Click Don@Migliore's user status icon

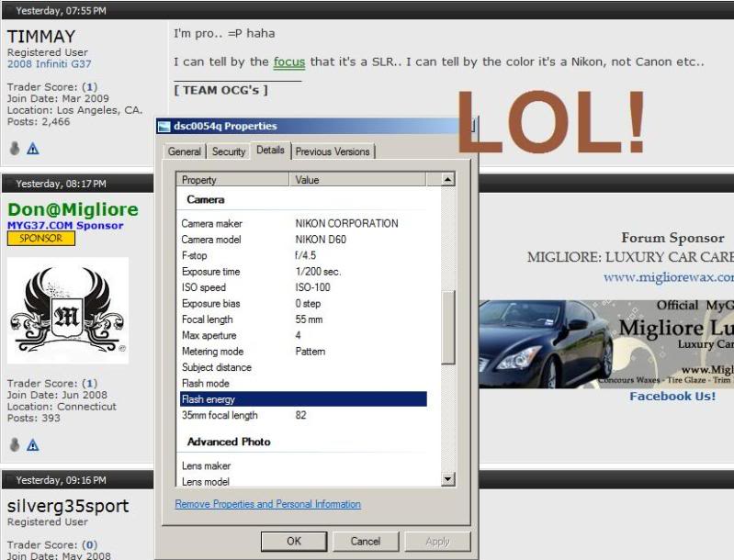point(15,444)
